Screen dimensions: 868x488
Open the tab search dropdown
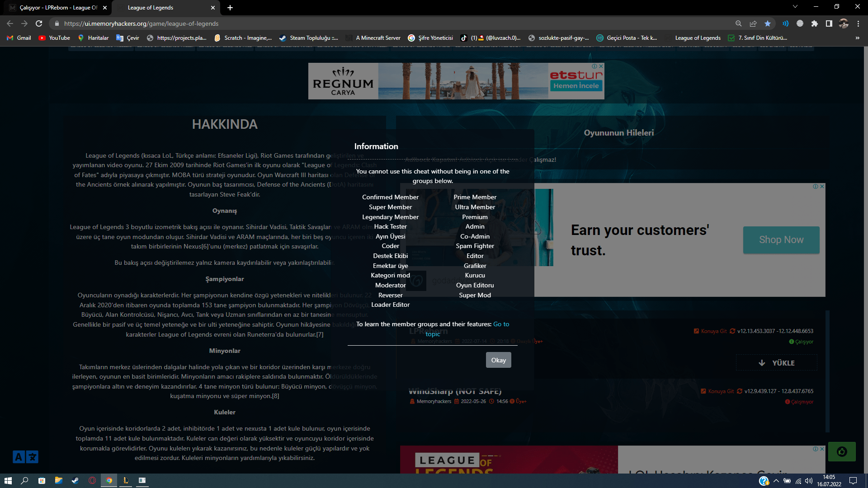point(795,7)
